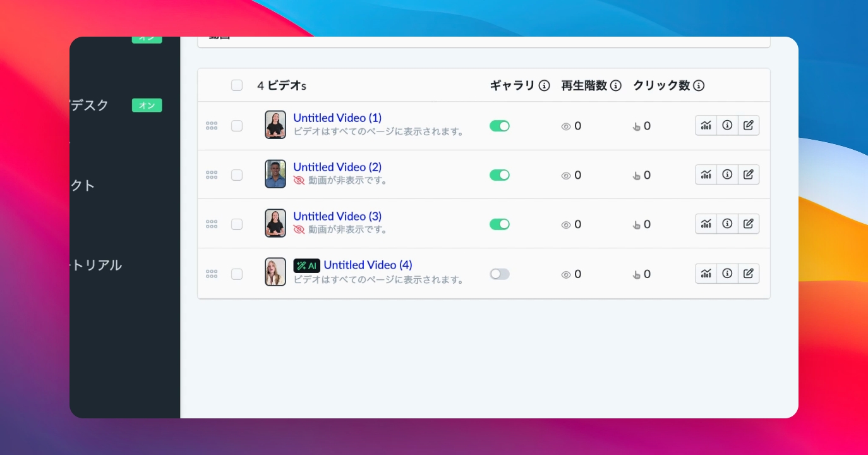
Task: Click the クリック数 column header text
Action: [661, 85]
